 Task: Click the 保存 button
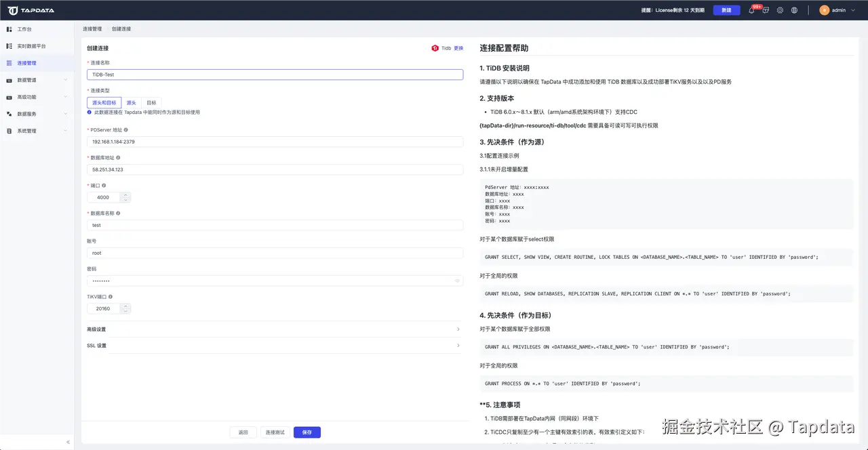[x=307, y=432]
